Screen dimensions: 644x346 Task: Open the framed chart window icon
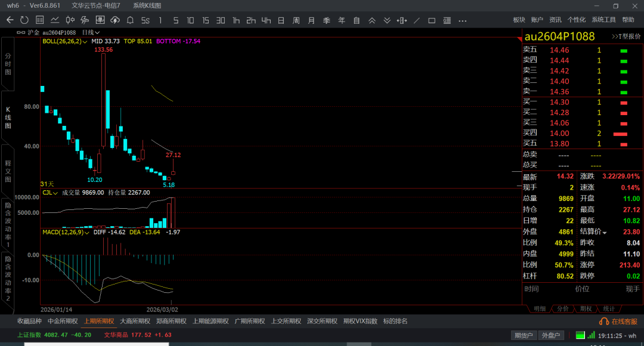click(100, 20)
